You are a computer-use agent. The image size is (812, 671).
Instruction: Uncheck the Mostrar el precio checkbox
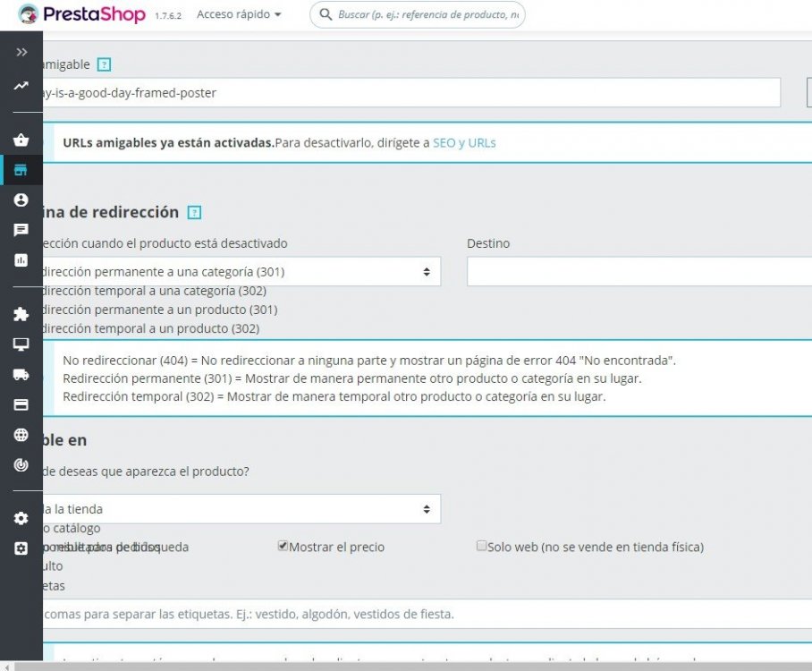pos(283,546)
